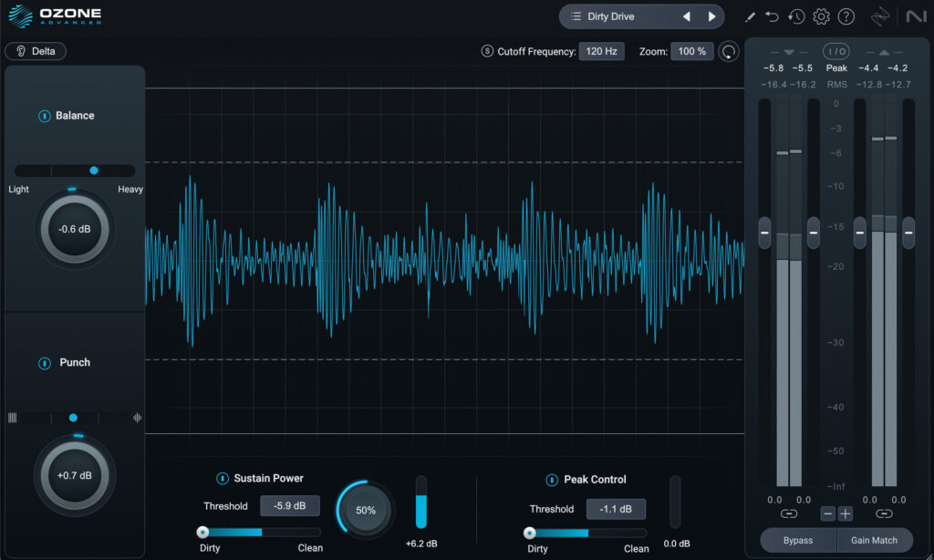Click the Cutoff Frequency 120 Hz field
The width and height of the screenshot is (934, 560).
pyautogui.click(x=602, y=51)
